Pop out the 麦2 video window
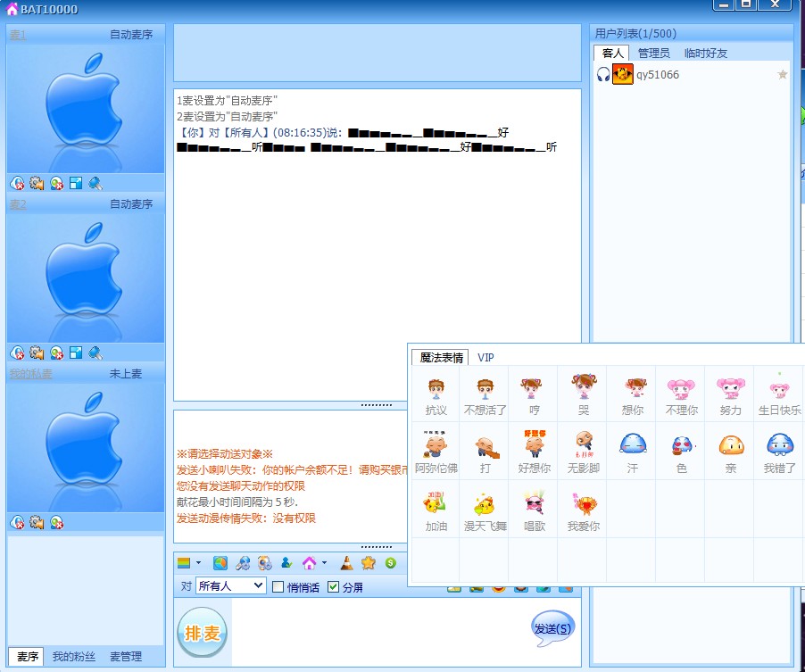 (x=76, y=353)
